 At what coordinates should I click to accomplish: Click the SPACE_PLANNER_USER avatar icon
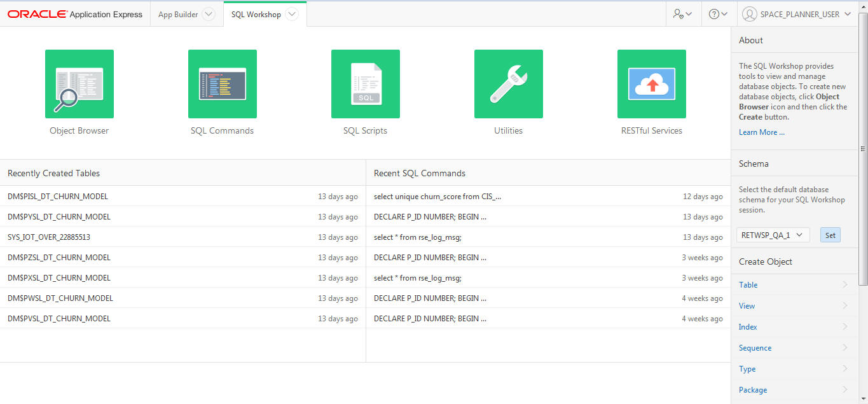click(x=750, y=14)
